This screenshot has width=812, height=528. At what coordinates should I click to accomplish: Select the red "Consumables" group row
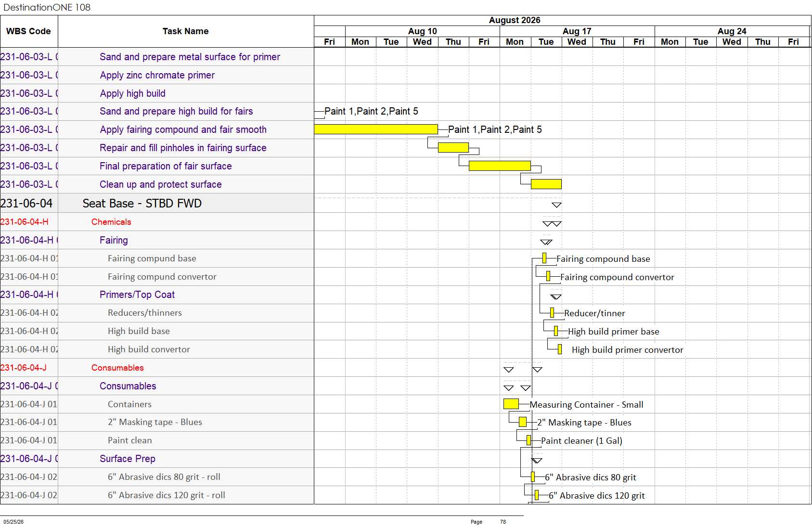point(117,368)
